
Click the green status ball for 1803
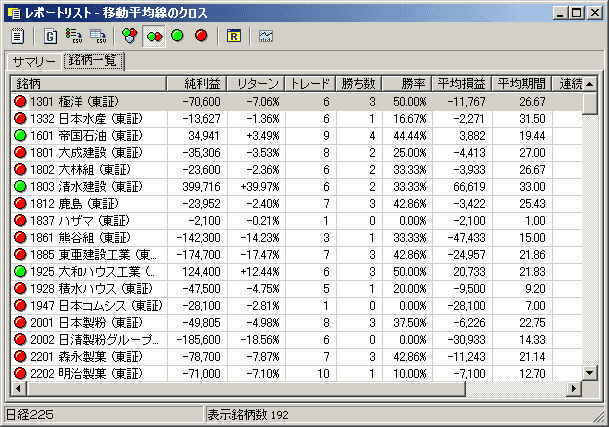click(20, 186)
